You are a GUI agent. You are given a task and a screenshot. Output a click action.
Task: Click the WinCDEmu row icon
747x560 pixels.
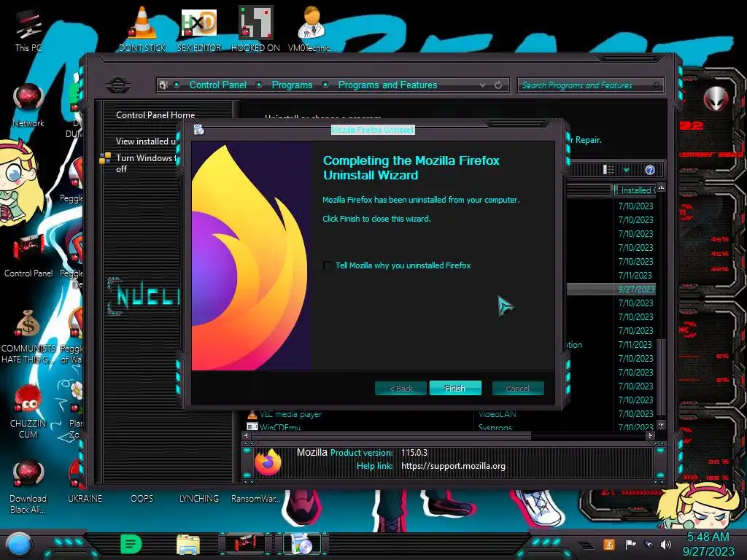pos(252,427)
